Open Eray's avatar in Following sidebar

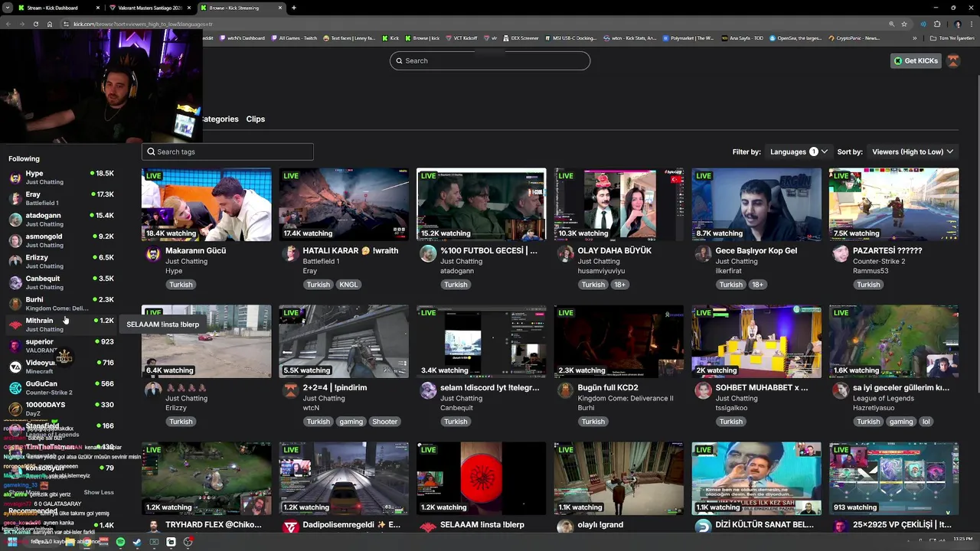(x=15, y=199)
